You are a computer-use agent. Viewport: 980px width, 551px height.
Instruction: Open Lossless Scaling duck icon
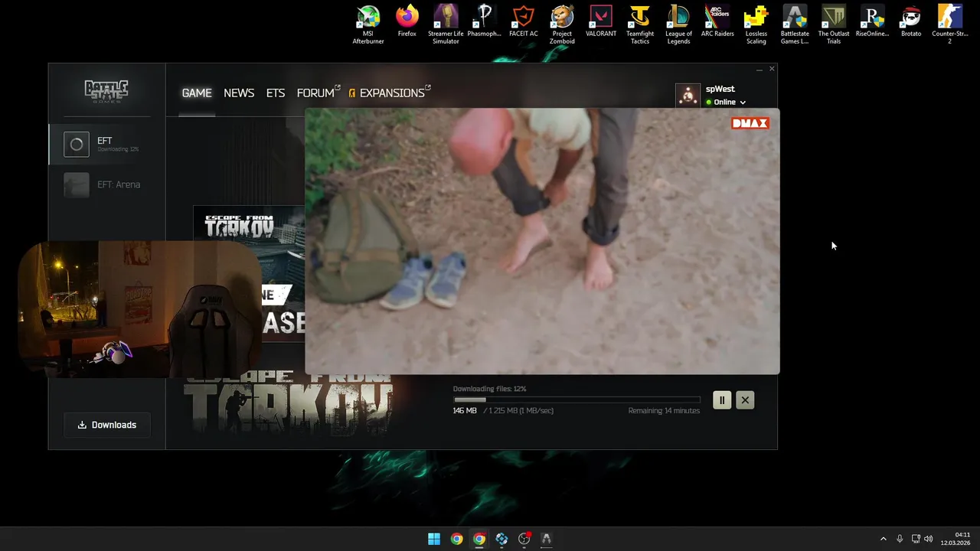[756, 24]
